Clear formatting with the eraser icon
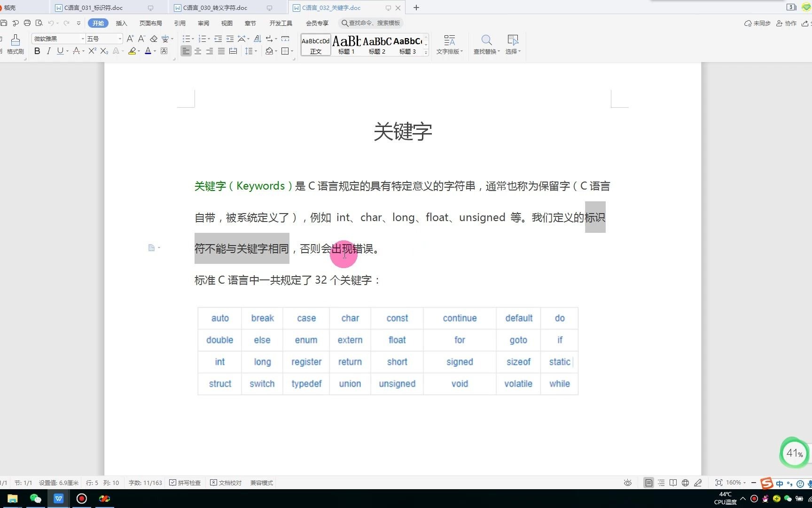812x508 pixels. (x=154, y=39)
